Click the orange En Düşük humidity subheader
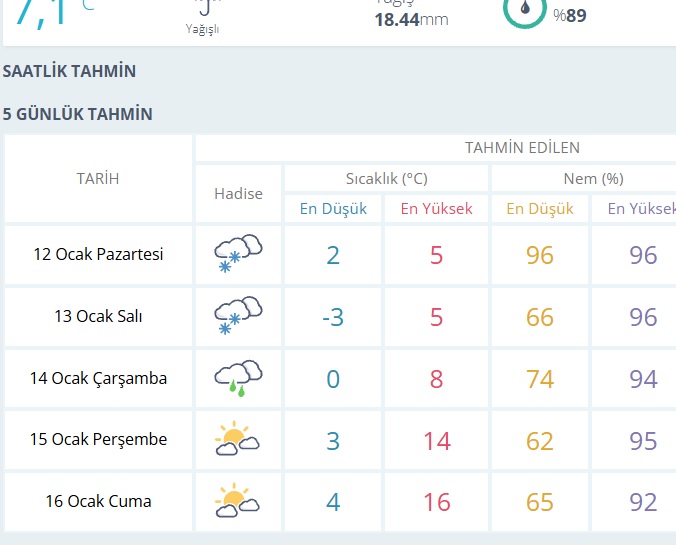The width and height of the screenshot is (676, 545). 540,209
